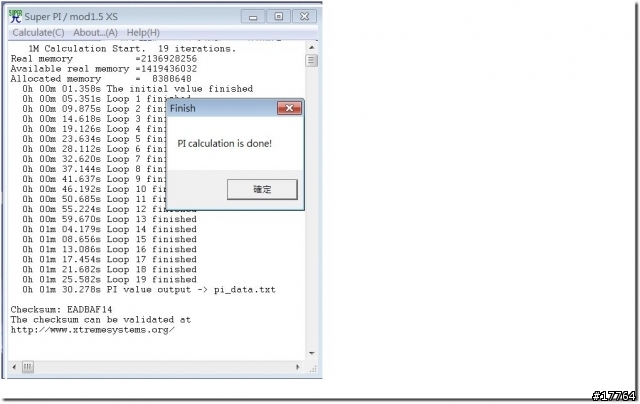Click the 'Loop 17 finished' line
640x404 pixels.
(109, 260)
